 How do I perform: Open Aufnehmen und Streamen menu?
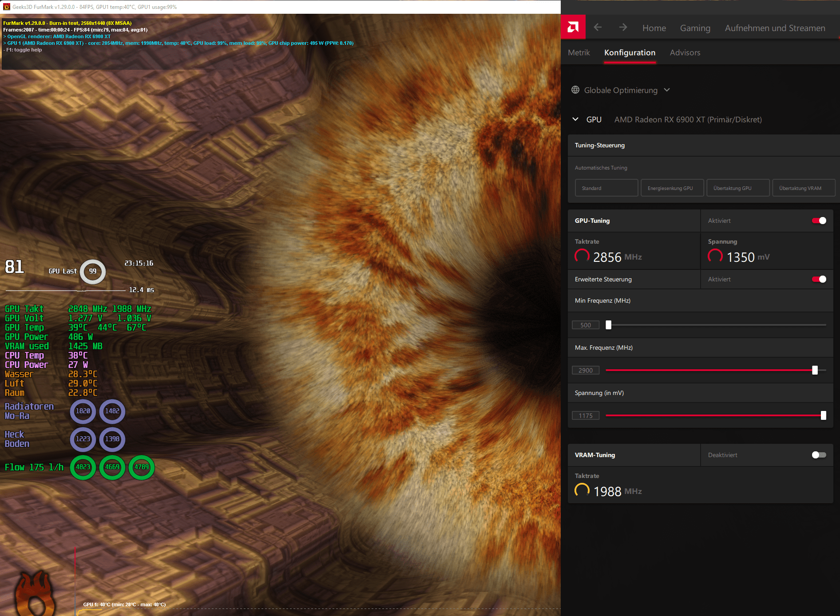tap(775, 28)
